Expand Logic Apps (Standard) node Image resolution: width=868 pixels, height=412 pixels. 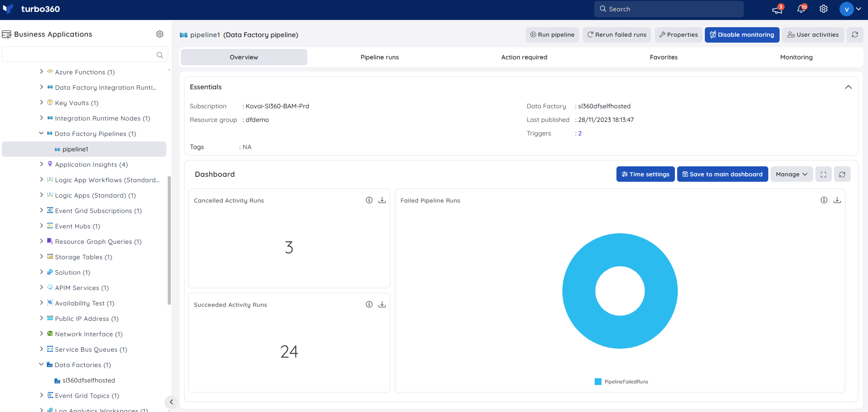coord(41,195)
